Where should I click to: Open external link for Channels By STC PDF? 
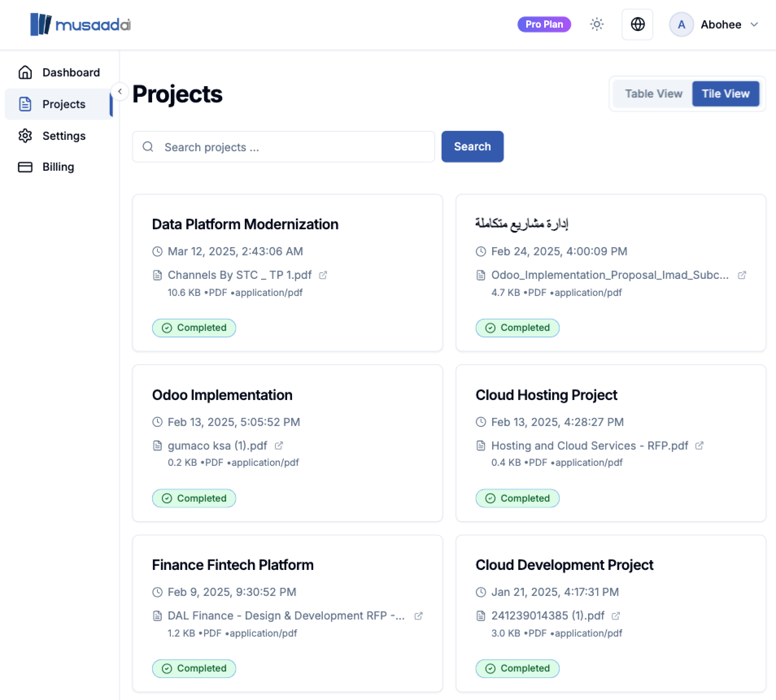click(323, 275)
